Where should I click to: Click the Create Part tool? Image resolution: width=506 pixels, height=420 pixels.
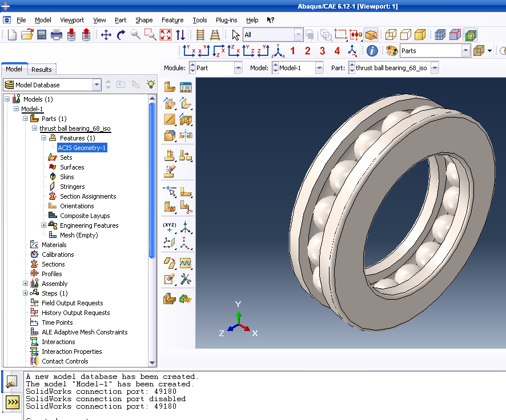[x=170, y=87]
